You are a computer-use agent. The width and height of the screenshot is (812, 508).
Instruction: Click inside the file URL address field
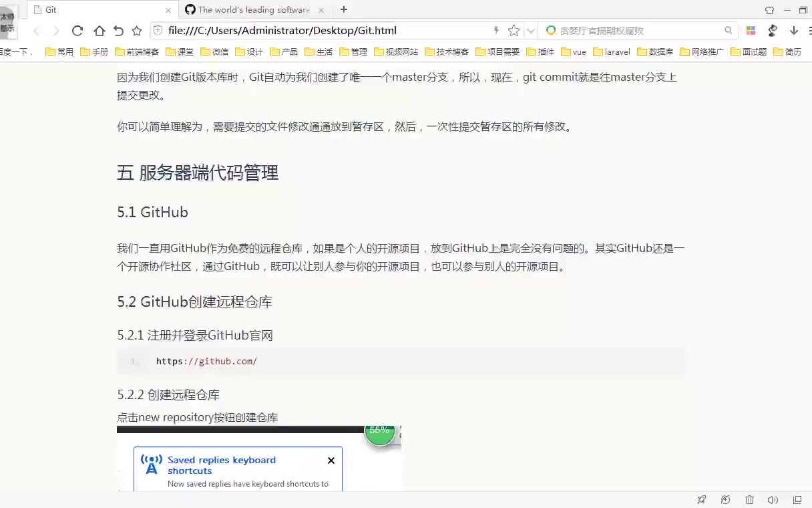tap(321, 31)
